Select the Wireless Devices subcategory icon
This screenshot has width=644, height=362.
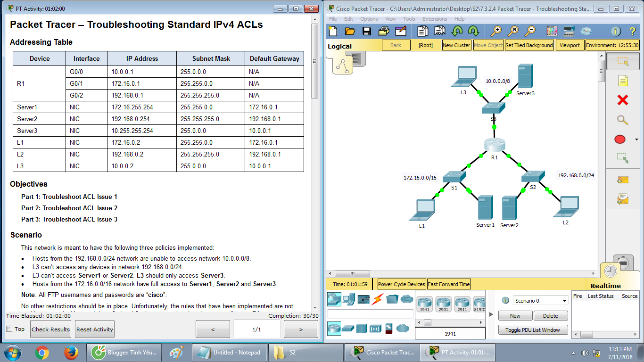[x=375, y=328]
